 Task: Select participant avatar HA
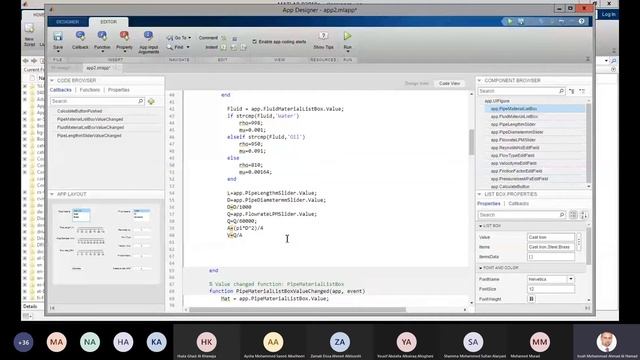pyautogui.click(x=123, y=342)
